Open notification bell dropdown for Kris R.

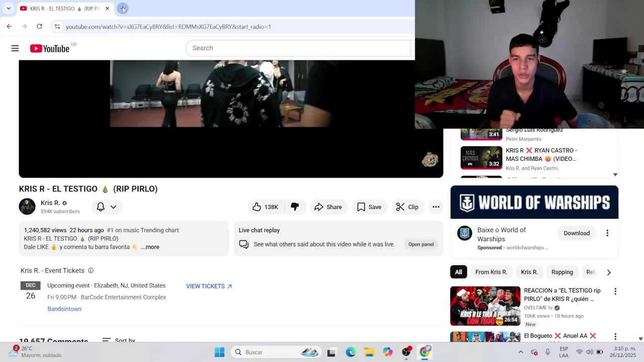(106, 207)
